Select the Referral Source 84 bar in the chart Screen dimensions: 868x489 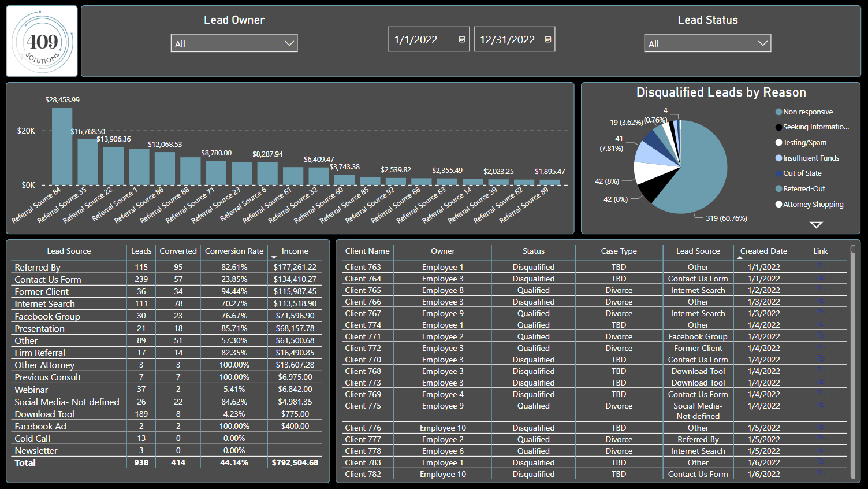[x=62, y=146]
